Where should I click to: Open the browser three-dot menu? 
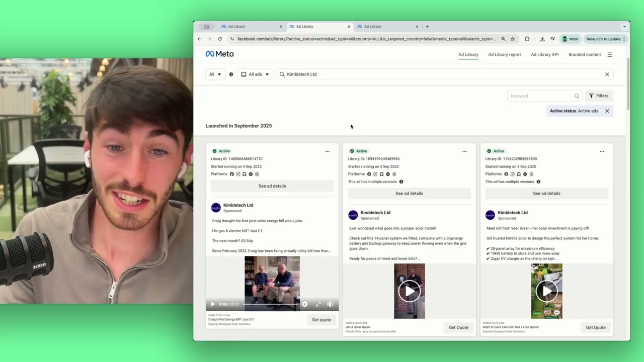point(624,39)
